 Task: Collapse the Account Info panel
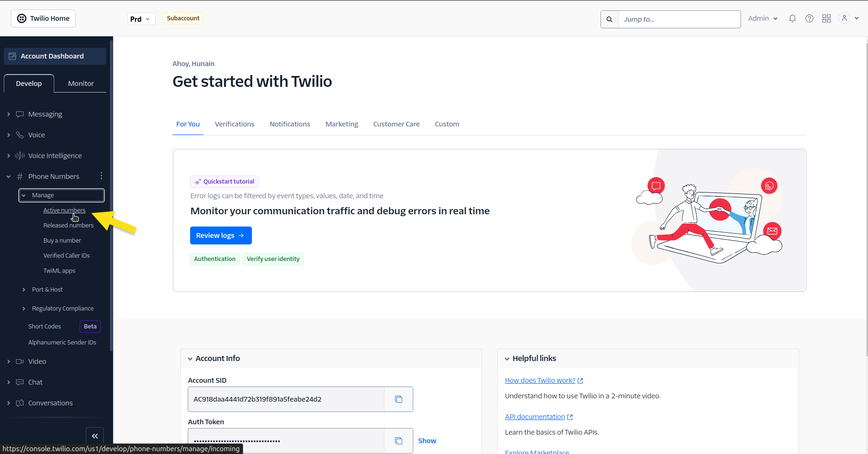click(190, 359)
